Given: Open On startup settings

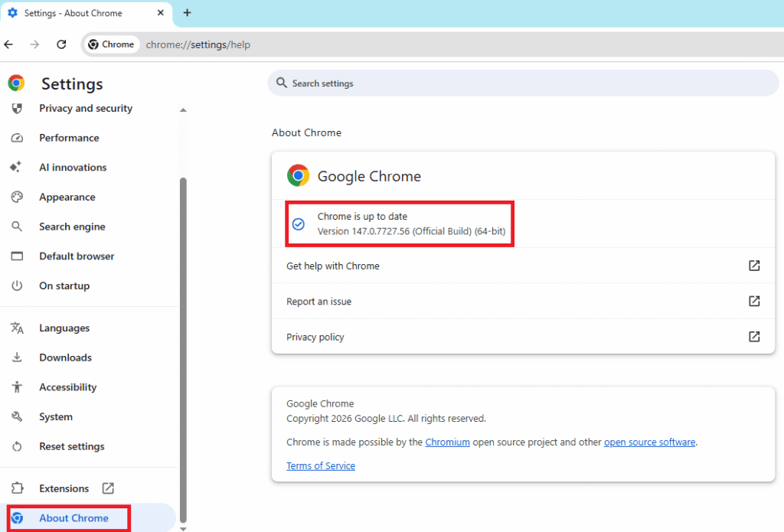Looking at the screenshot, I should [x=64, y=286].
